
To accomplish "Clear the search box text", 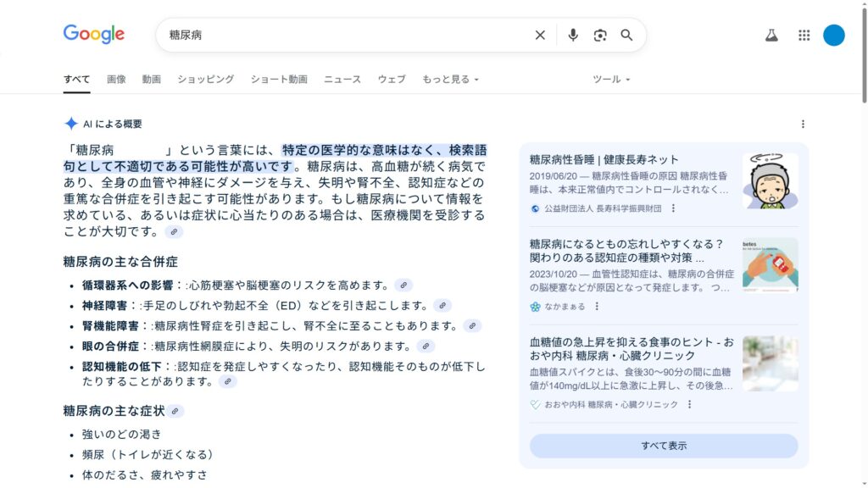I will (540, 35).
